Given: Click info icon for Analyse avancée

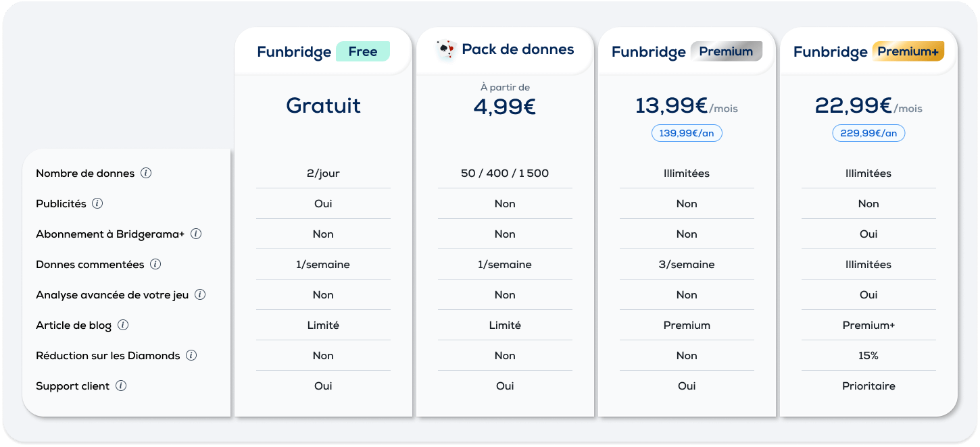Looking at the screenshot, I should coord(200,294).
